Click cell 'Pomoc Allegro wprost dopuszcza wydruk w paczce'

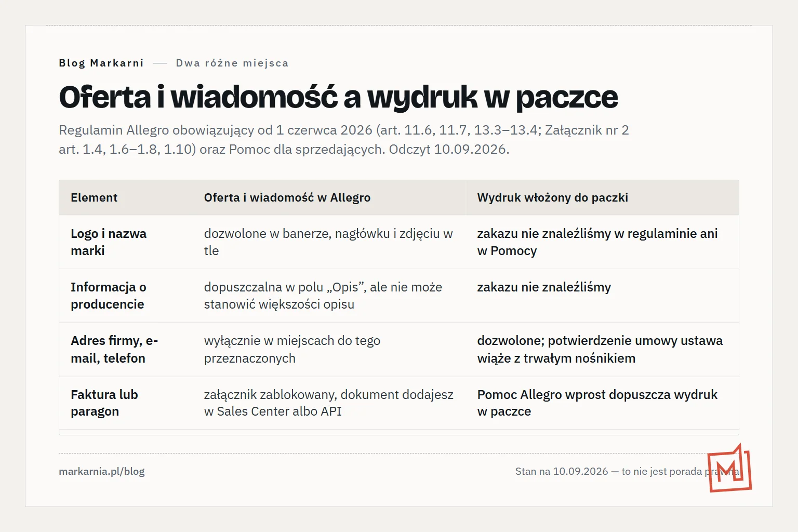point(597,403)
